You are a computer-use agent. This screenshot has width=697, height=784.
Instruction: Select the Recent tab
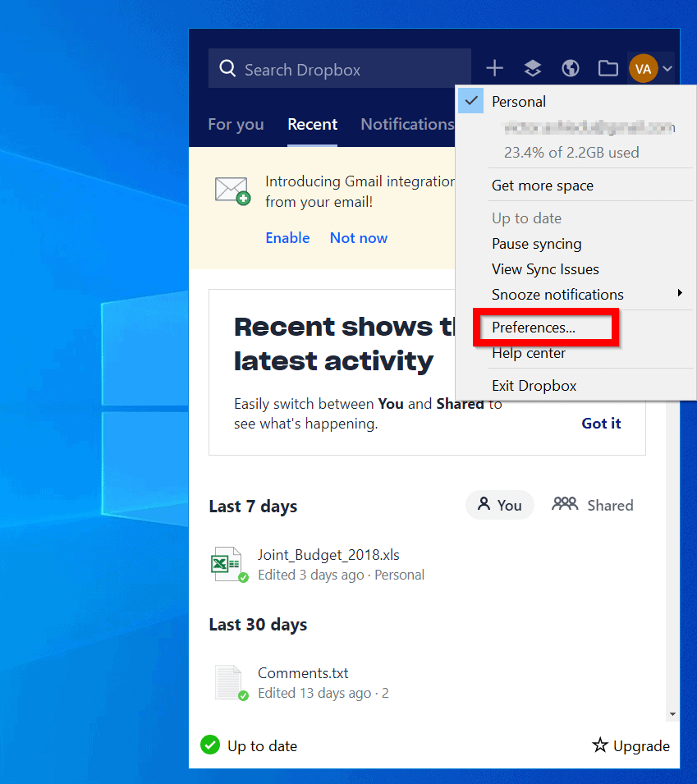pyautogui.click(x=313, y=124)
